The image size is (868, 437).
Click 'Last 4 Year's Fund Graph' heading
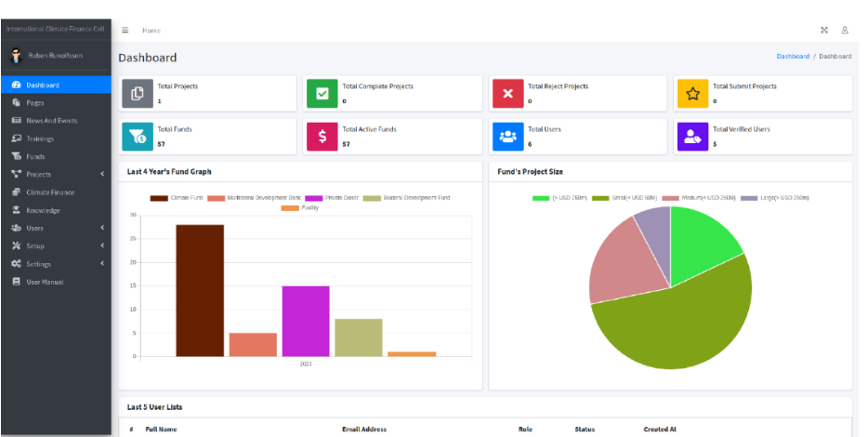169,172
